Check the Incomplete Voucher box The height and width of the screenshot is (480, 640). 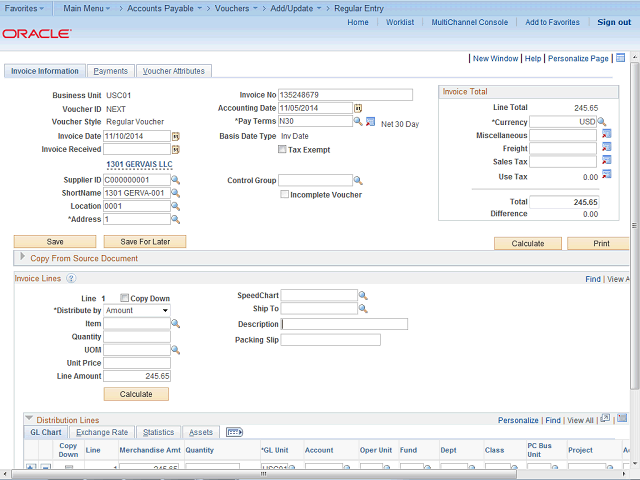coord(285,194)
